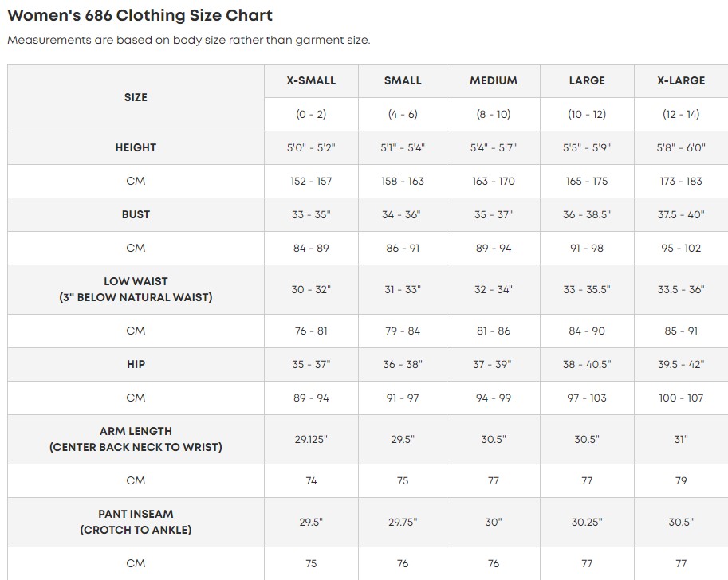This screenshot has width=728, height=580.
Task: Select the LOW WAIST row label
Action: click(x=136, y=289)
